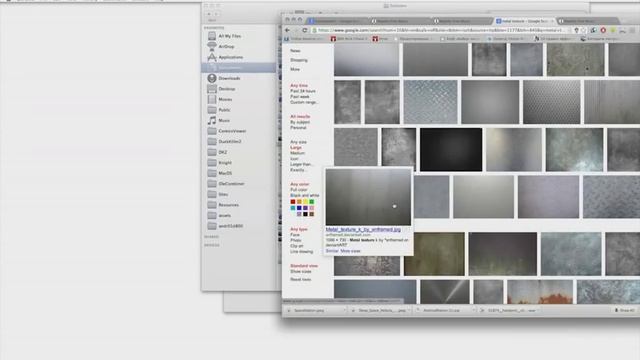
Task: Switch to the second Chrome tab
Action: click(398, 21)
